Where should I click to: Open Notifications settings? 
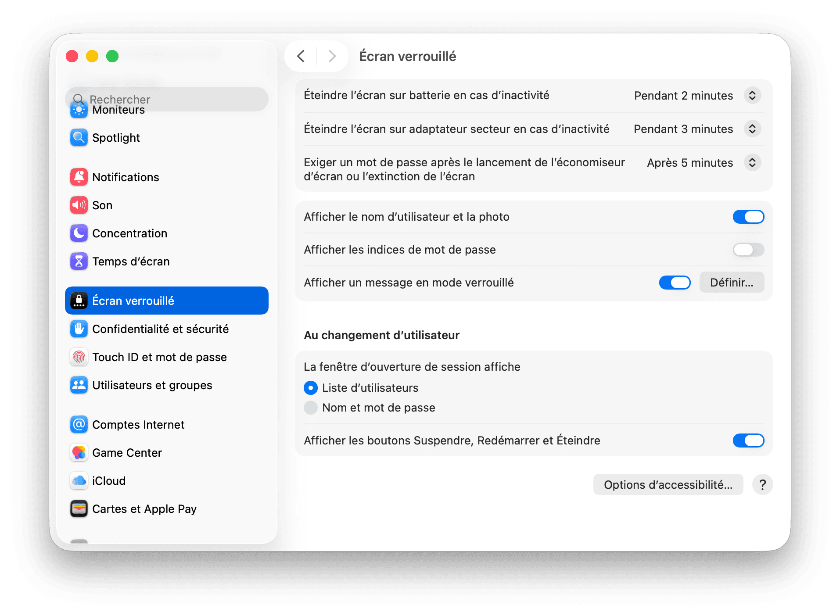(126, 177)
